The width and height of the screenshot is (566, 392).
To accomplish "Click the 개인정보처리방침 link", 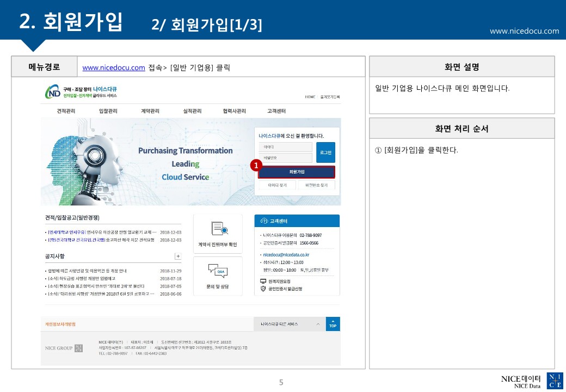I will [60, 324].
